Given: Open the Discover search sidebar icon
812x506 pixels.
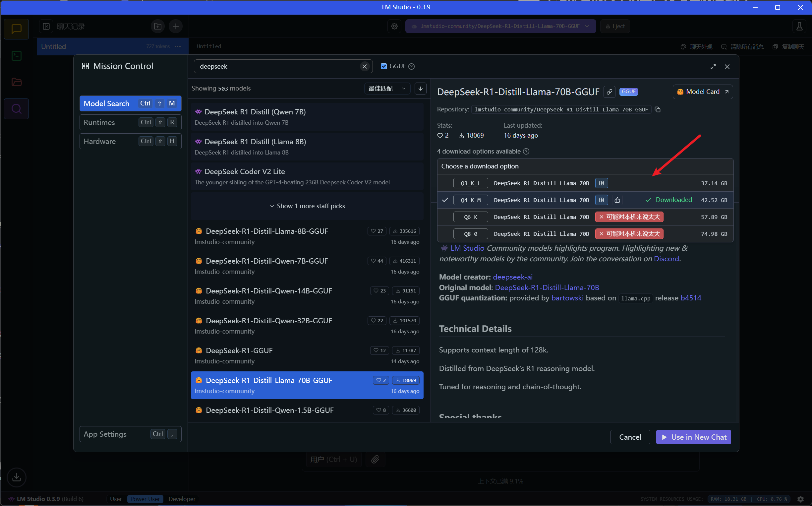Looking at the screenshot, I should point(16,109).
